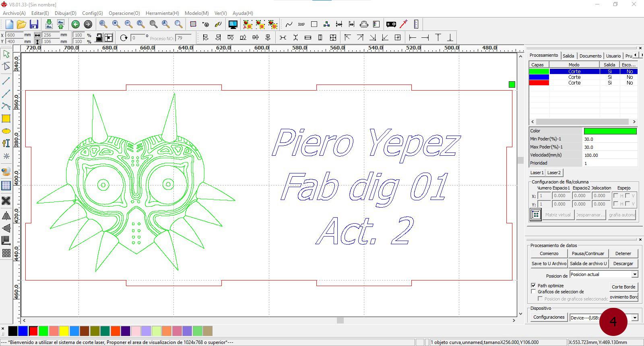Toggle the Posicion de graficos seleccionado checkbox

coord(540,299)
